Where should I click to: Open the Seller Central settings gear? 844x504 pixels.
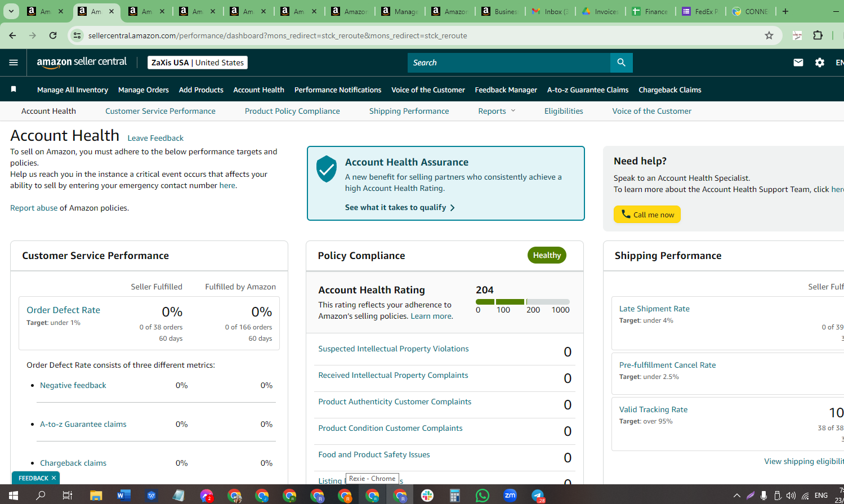click(x=820, y=63)
